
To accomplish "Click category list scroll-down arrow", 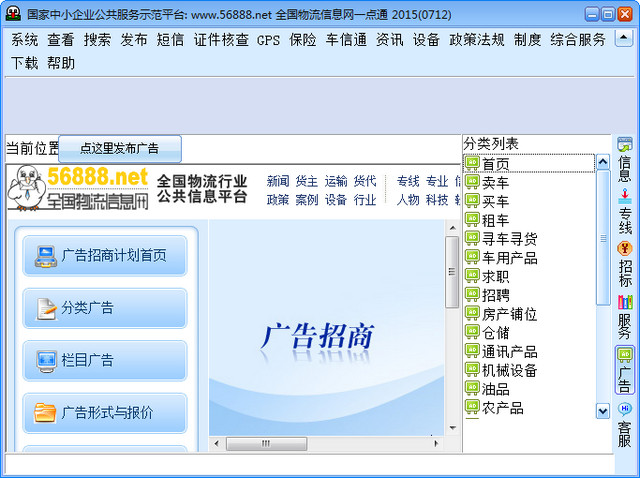I will pos(603,411).
